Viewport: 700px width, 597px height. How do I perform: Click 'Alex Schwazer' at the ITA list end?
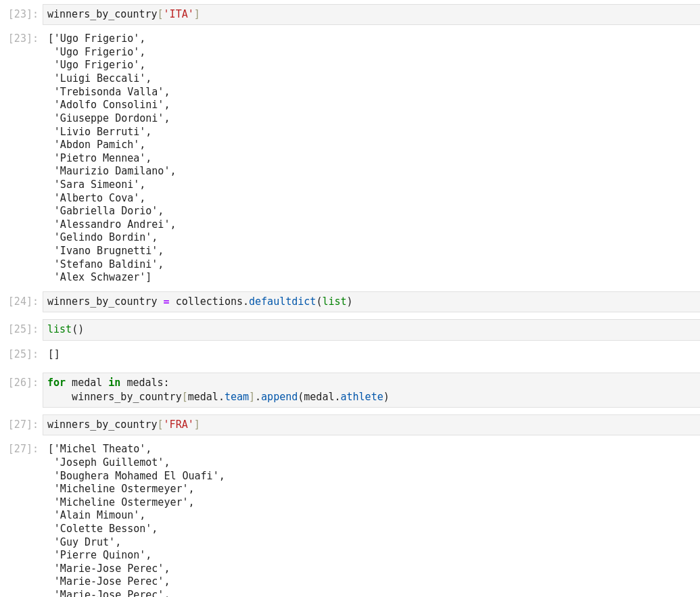pos(101,277)
